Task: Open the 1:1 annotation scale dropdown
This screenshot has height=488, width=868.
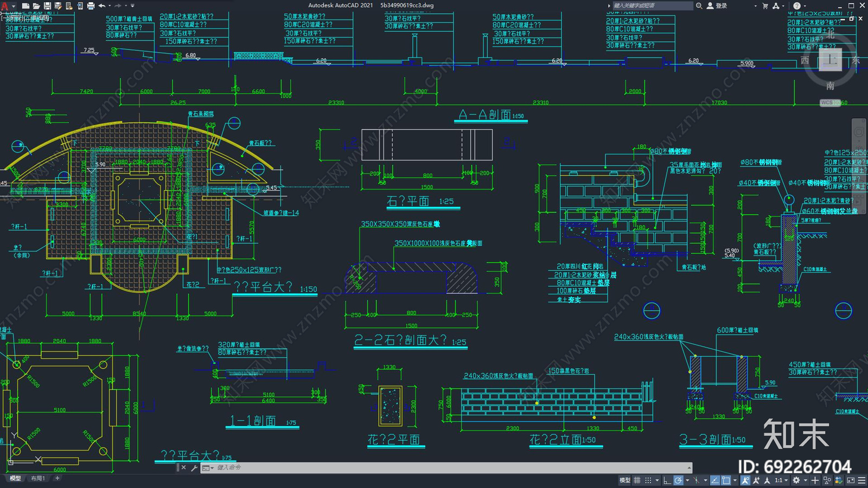Action: click(781, 480)
